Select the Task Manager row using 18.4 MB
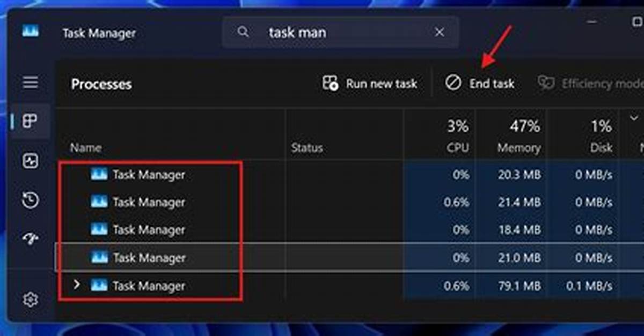Screen dimensions: 644x336 point(349,230)
